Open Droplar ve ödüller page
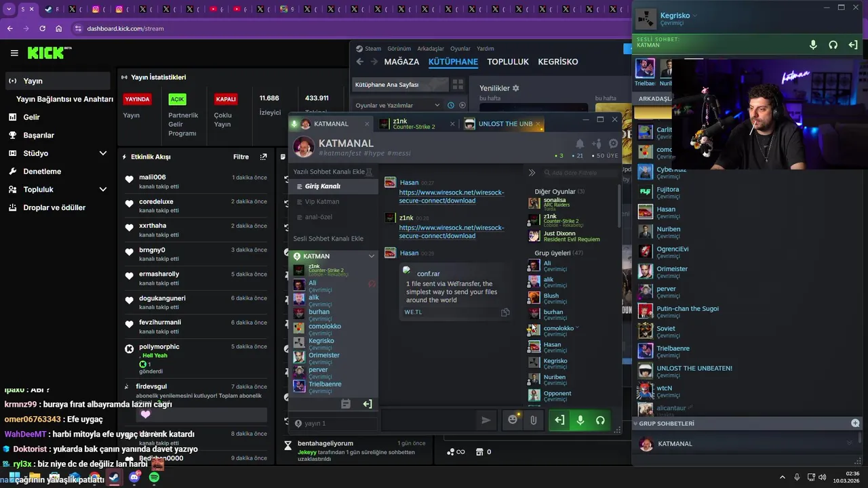The image size is (868, 488). point(58,207)
